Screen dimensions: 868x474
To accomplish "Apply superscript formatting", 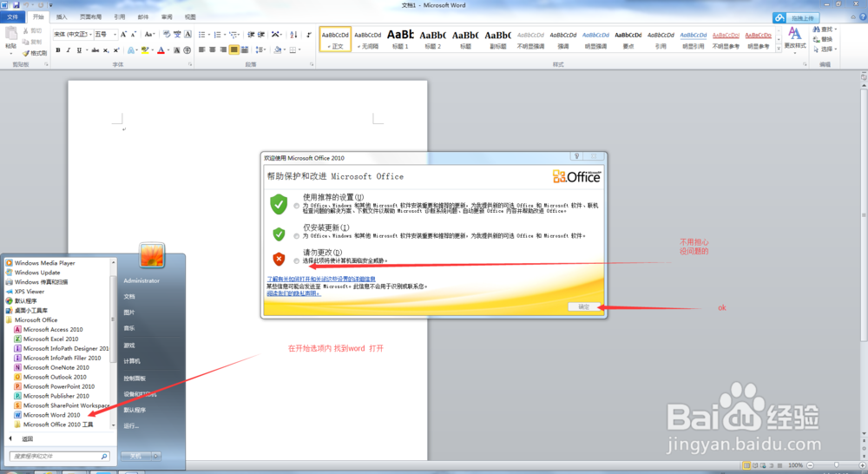I will (x=116, y=49).
